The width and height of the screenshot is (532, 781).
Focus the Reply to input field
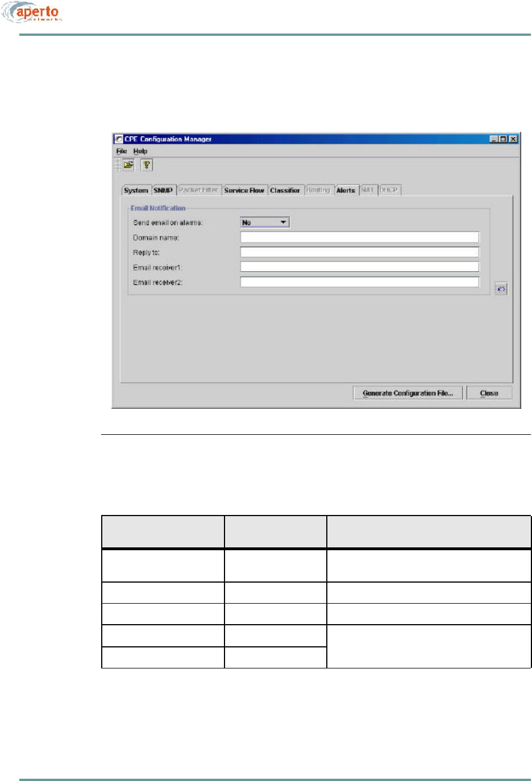(360, 252)
